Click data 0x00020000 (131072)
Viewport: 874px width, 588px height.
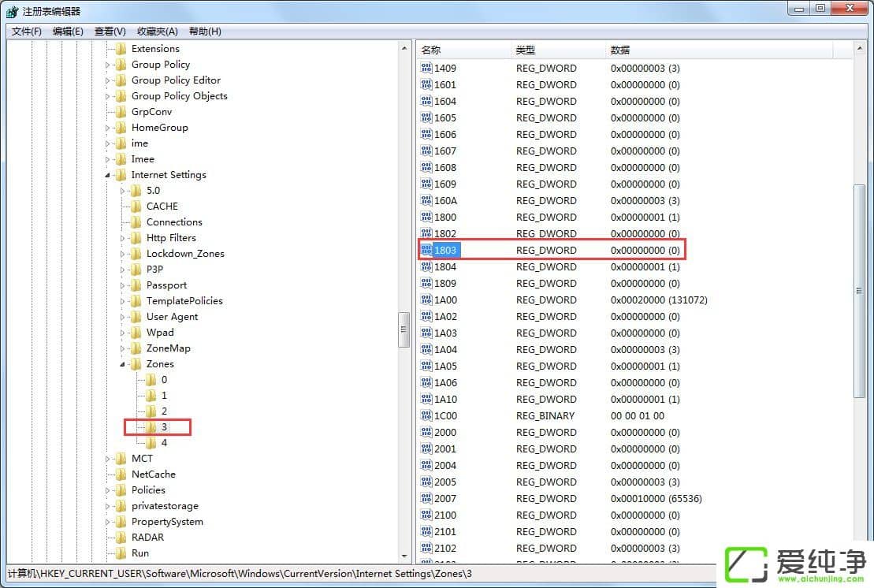[x=659, y=300]
